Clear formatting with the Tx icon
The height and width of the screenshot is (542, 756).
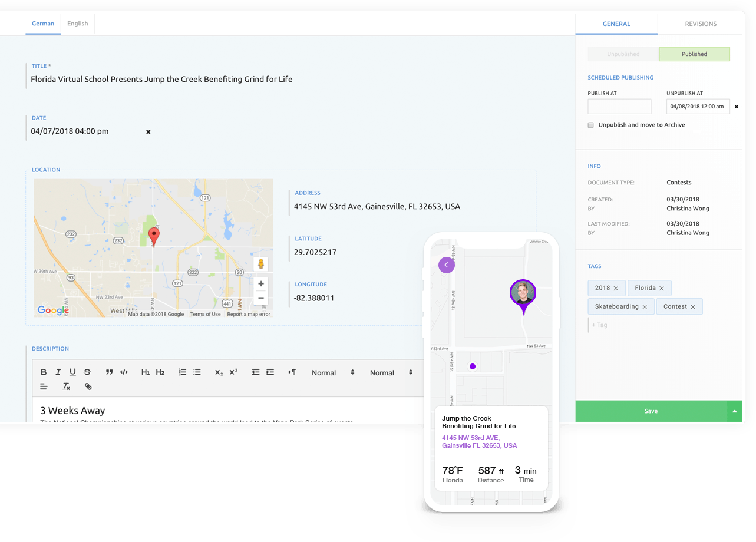[x=67, y=387]
